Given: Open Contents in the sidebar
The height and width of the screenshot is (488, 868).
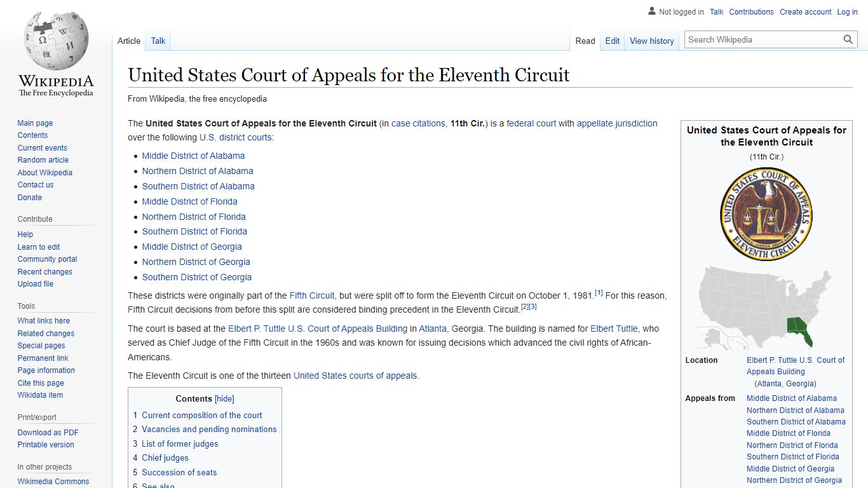Looking at the screenshot, I should tap(32, 135).
